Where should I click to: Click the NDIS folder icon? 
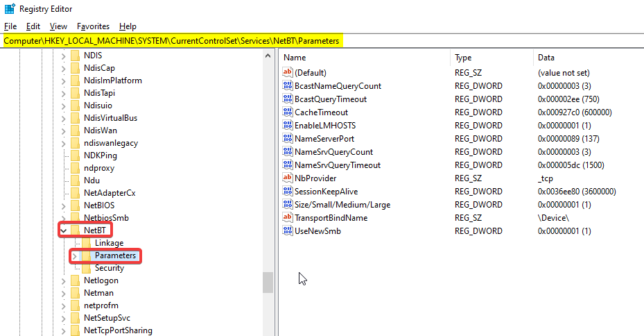click(75, 56)
